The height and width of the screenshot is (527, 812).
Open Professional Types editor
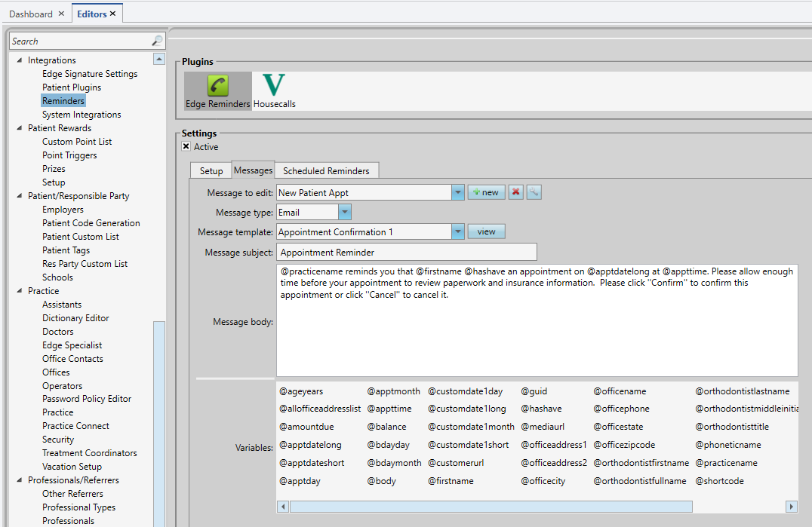78,507
